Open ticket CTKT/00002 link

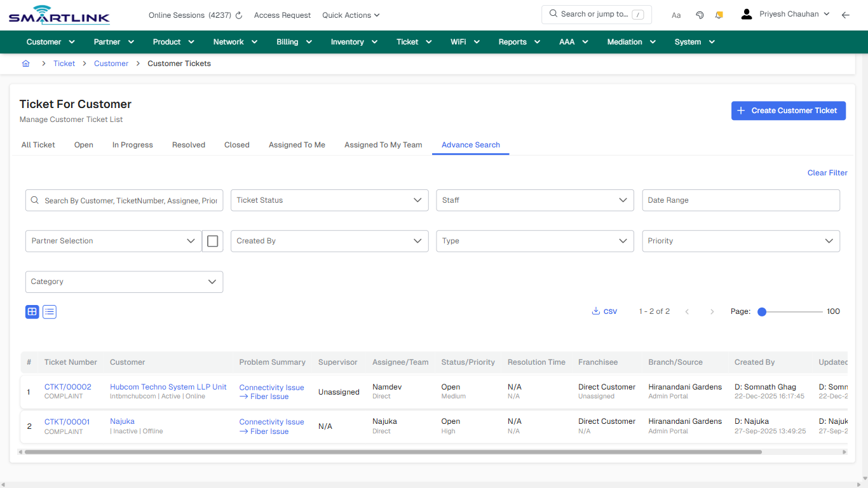[67, 386]
